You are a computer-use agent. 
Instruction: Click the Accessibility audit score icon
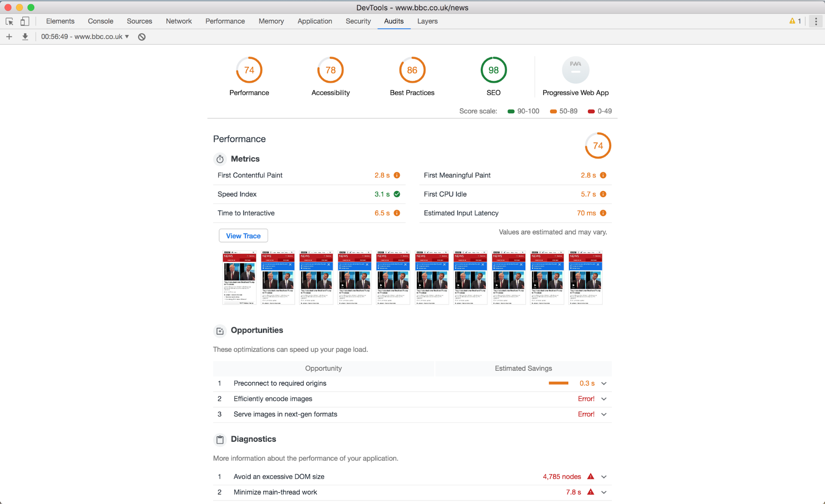pos(330,70)
